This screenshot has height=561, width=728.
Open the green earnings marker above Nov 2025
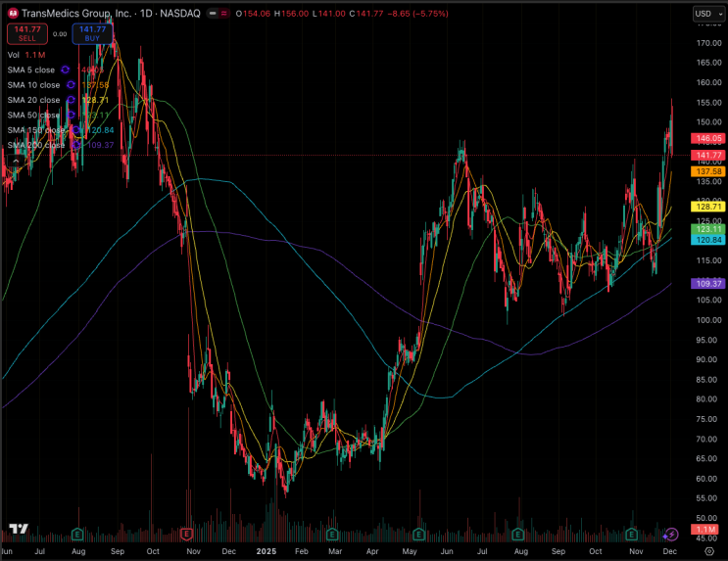coord(631,535)
